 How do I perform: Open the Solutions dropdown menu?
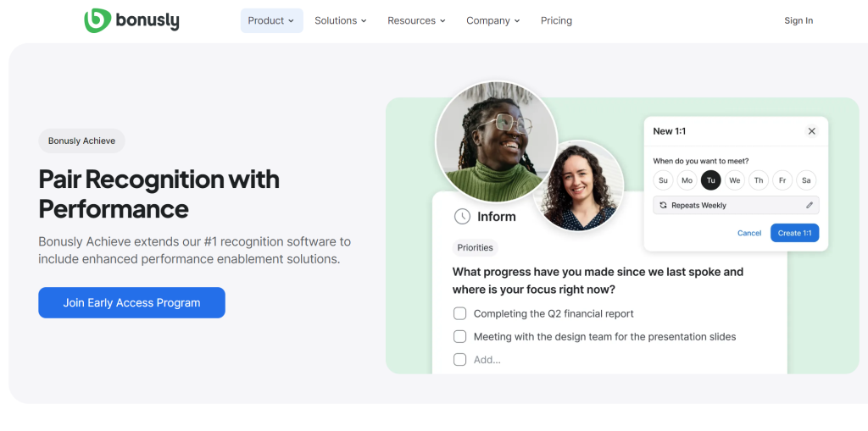(x=341, y=20)
